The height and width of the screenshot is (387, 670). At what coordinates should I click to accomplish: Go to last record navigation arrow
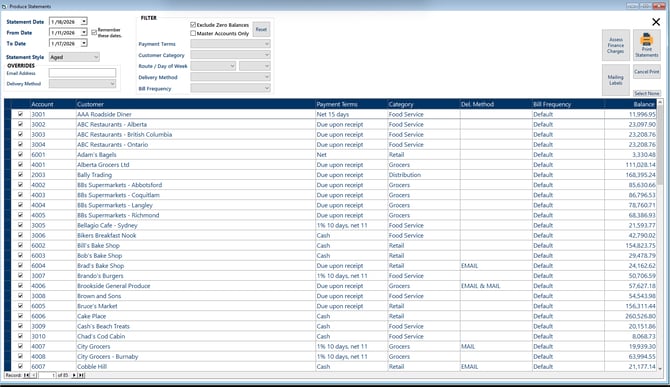pos(81,375)
